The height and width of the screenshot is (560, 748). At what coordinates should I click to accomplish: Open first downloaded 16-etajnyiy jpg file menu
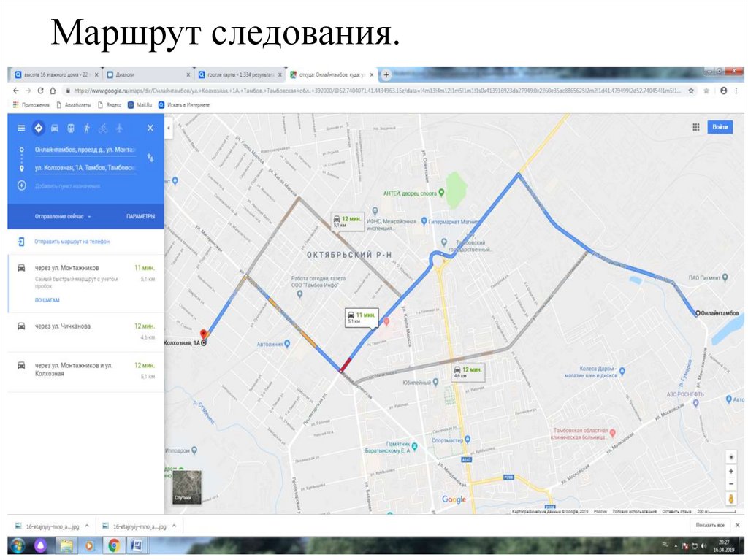pyautogui.click(x=87, y=526)
